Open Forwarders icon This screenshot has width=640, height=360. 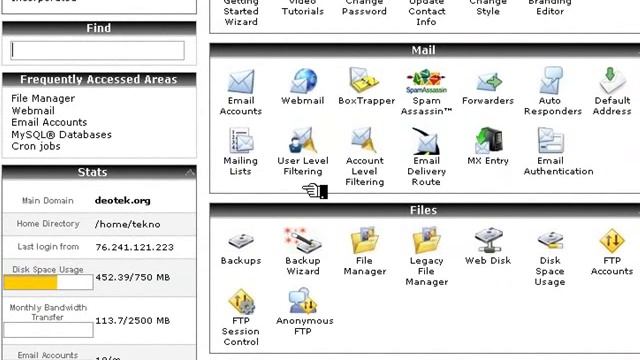tap(489, 82)
